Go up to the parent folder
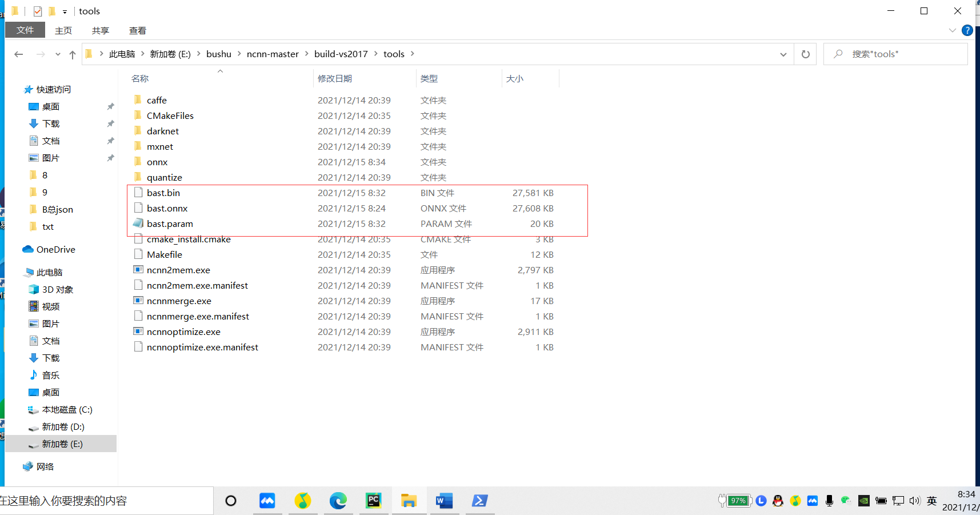The height and width of the screenshot is (515, 980). pos(72,54)
